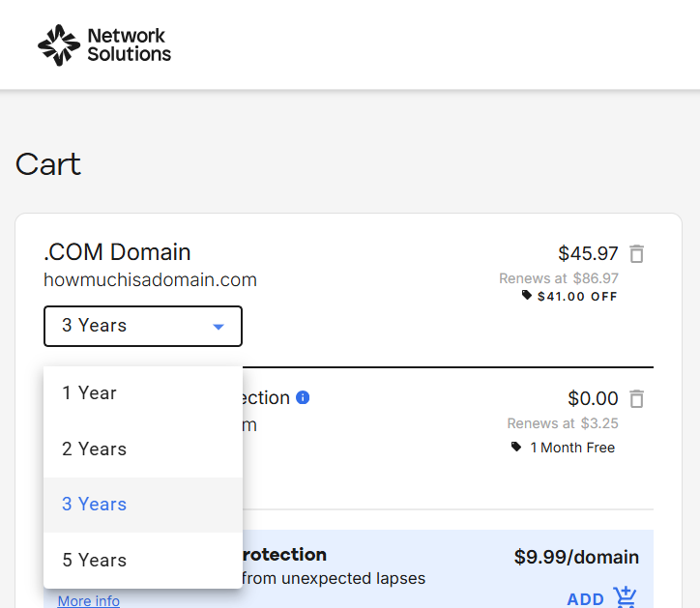Remove the $0.00 privacy item via trash icon
The image size is (700, 608).
point(636,398)
